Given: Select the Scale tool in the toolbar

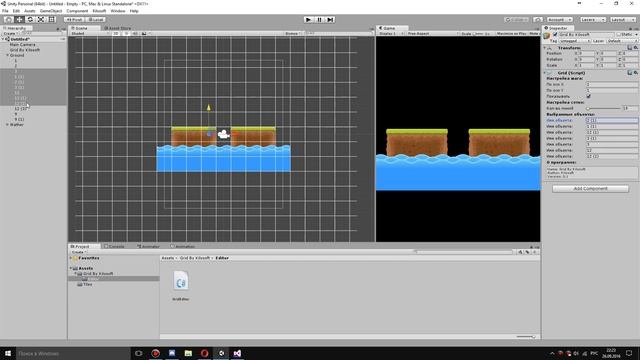Looking at the screenshot, I should (41, 20).
